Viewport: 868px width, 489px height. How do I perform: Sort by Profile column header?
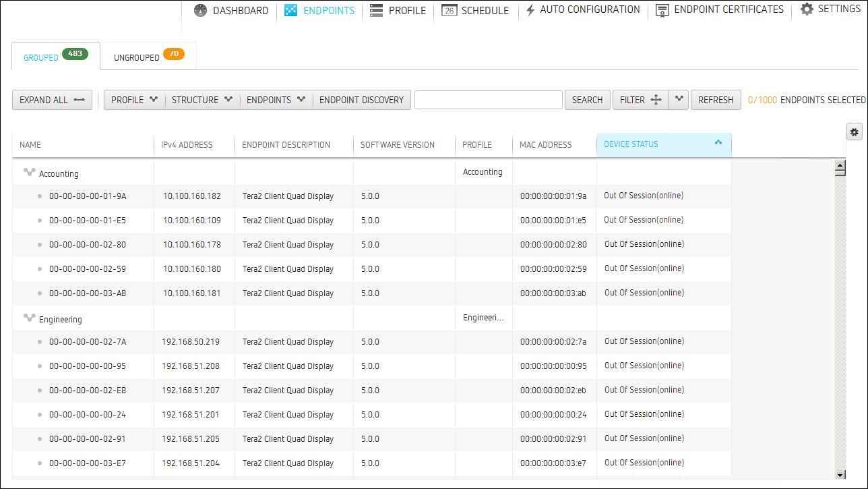click(484, 144)
